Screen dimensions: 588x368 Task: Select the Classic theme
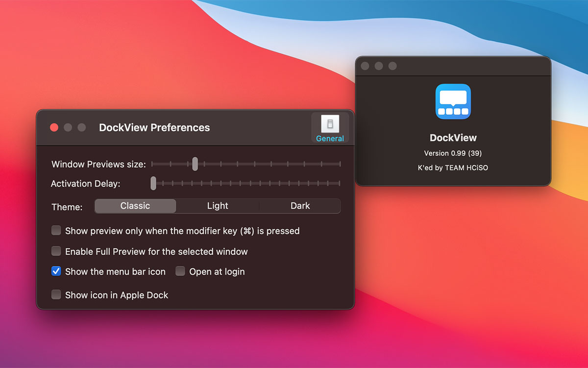point(135,206)
